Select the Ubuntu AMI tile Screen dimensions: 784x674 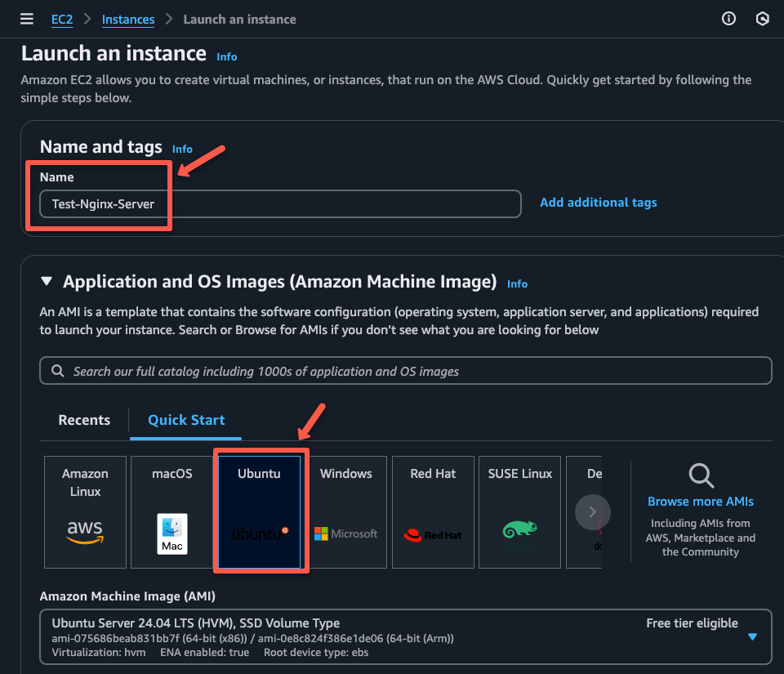(259, 512)
